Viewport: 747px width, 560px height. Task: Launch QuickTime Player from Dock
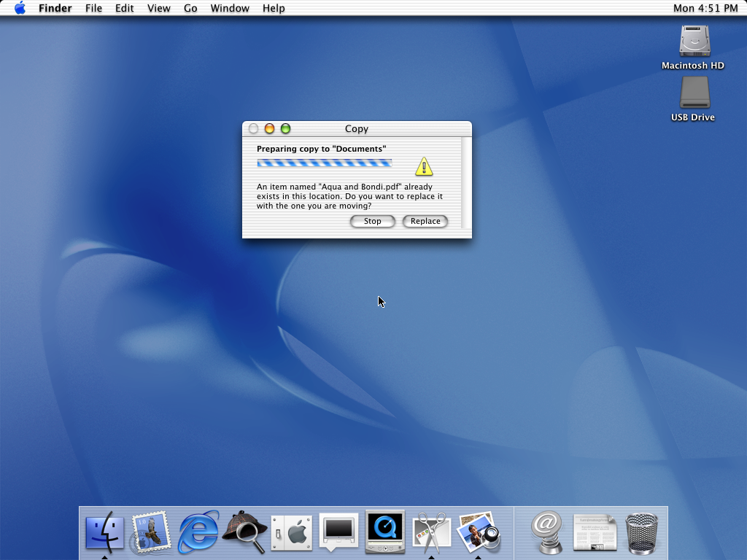385,532
